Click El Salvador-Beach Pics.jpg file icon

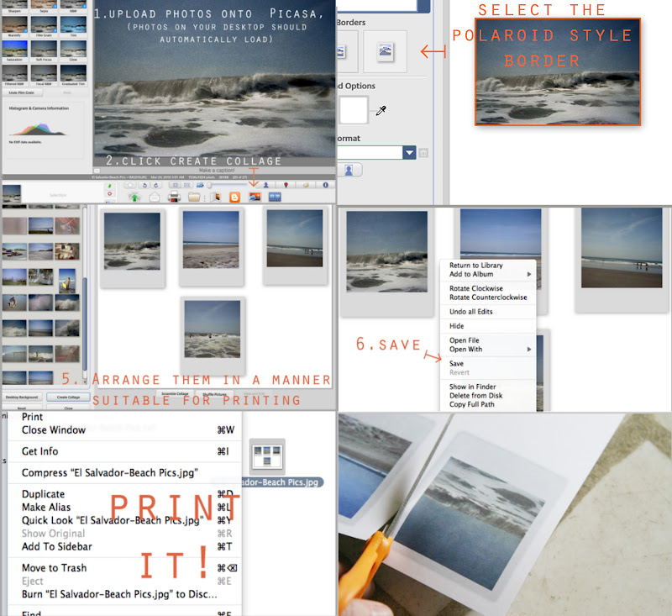267,456
